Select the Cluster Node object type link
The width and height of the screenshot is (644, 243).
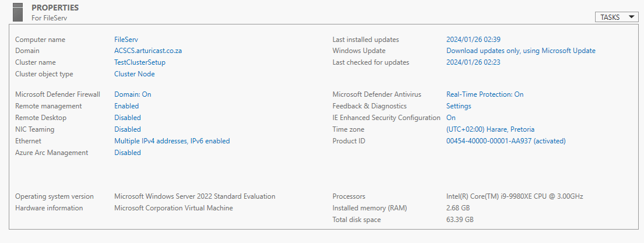[135, 74]
